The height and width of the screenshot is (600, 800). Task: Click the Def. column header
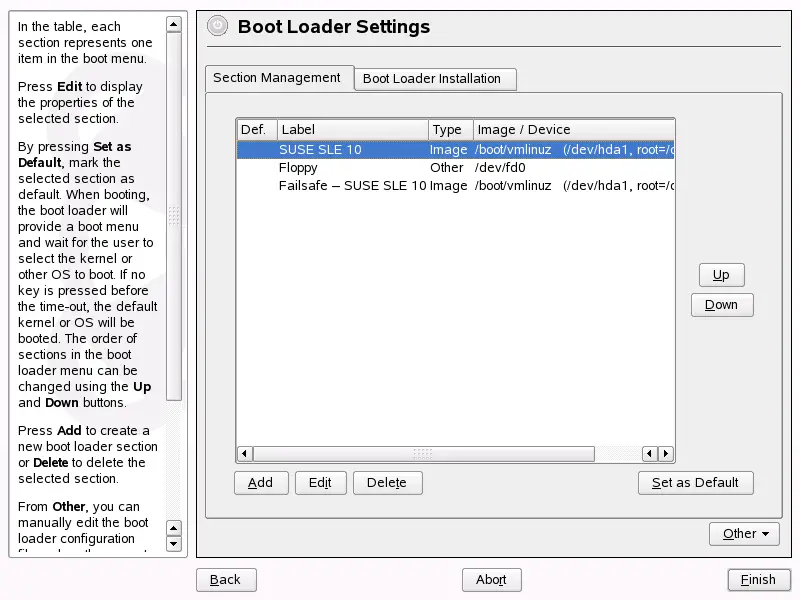(x=256, y=129)
